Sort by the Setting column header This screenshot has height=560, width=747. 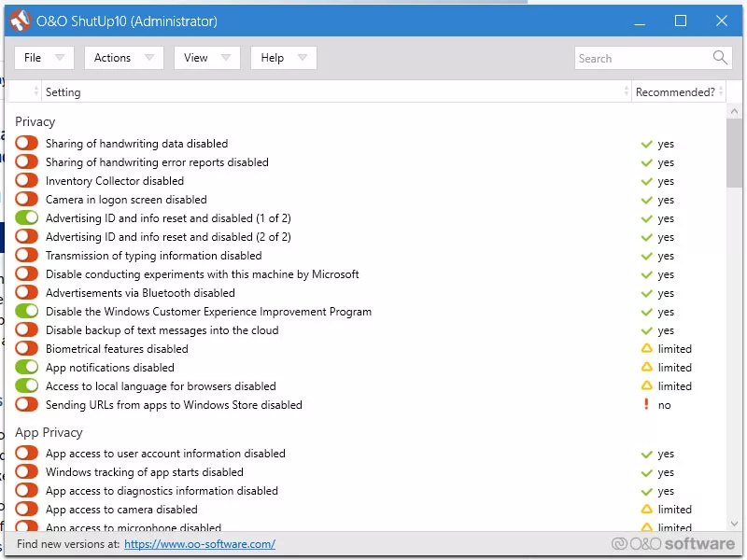[336, 91]
